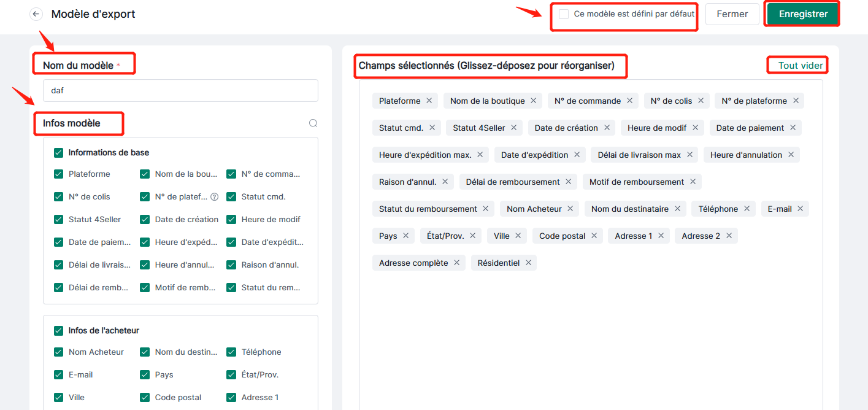Remove the Date d'expédition chip

577,155
